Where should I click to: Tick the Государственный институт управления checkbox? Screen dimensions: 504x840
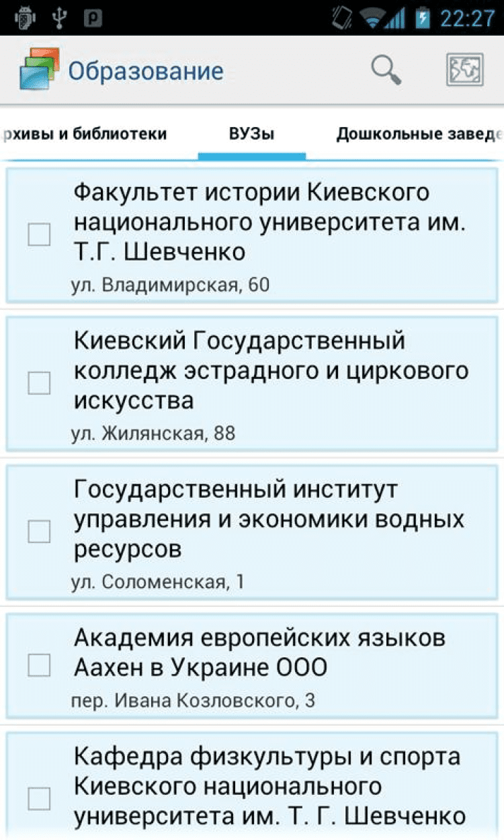[x=39, y=532]
